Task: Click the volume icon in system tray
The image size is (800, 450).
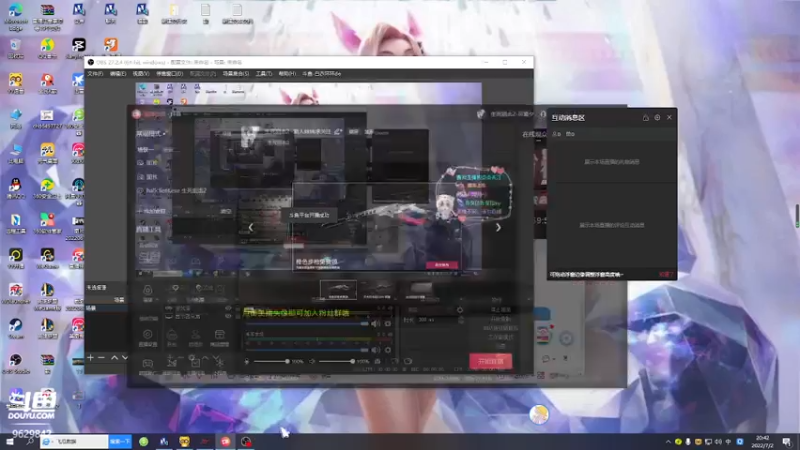Action: point(718,442)
